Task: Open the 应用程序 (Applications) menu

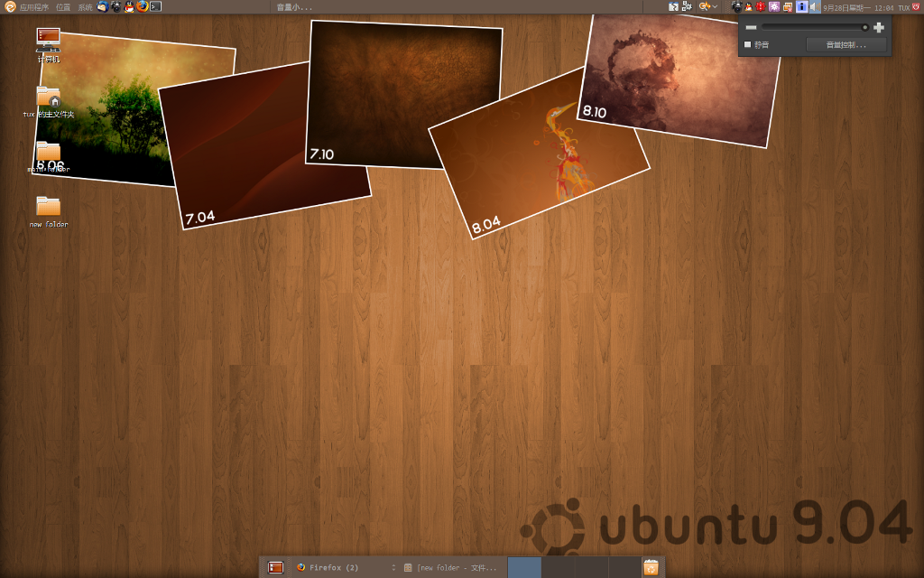Action: coord(34,7)
